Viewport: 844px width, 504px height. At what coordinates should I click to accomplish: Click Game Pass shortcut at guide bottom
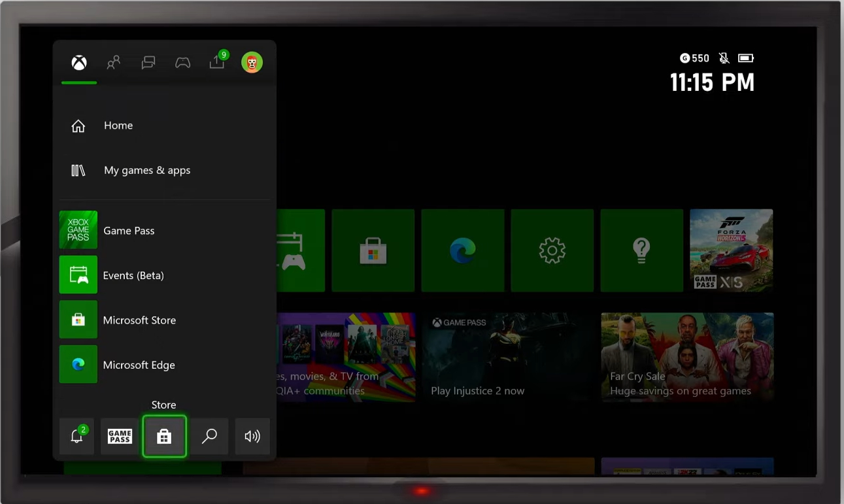[x=120, y=437]
